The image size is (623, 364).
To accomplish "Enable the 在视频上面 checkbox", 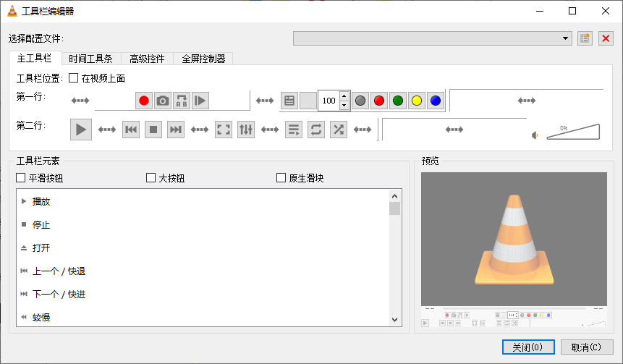I will click(73, 78).
